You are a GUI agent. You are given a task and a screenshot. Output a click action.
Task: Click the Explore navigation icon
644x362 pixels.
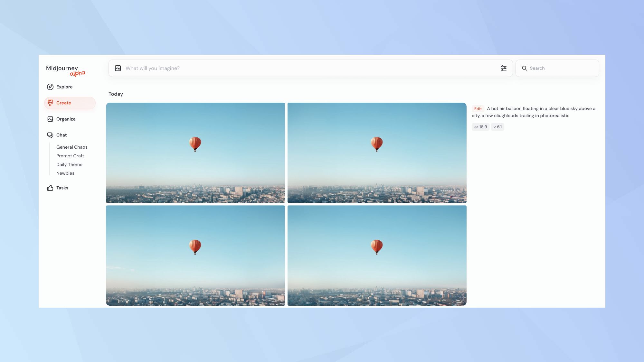tap(50, 87)
